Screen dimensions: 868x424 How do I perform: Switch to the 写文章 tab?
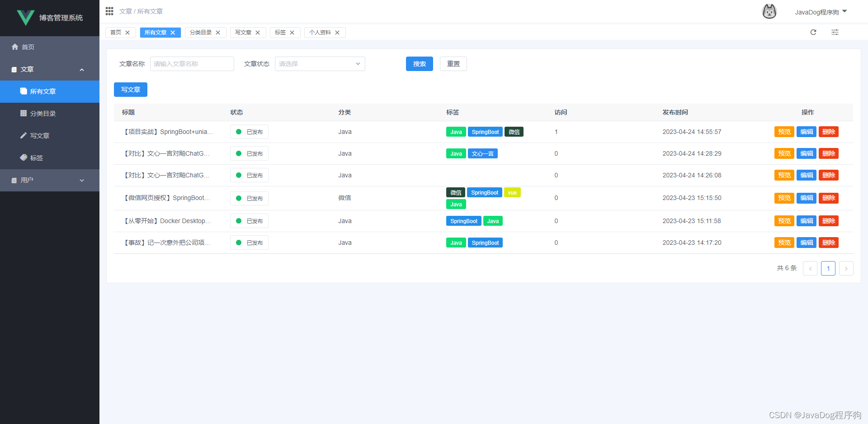[x=243, y=33]
